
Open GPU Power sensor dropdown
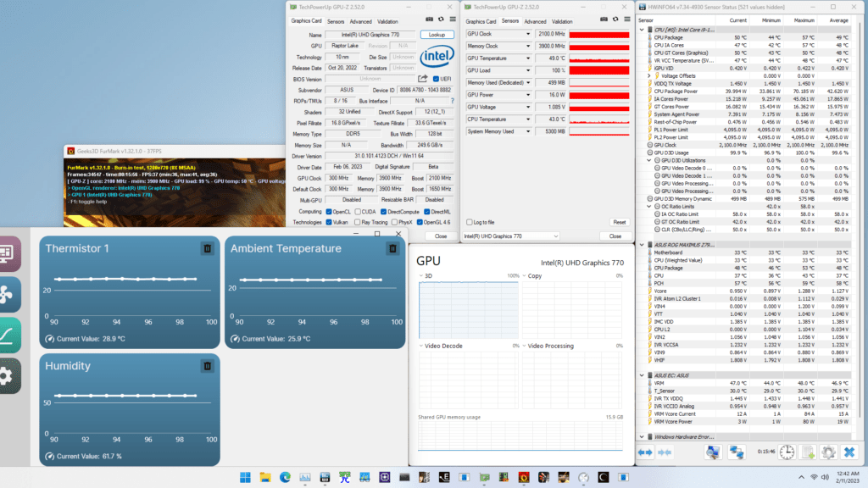527,95
